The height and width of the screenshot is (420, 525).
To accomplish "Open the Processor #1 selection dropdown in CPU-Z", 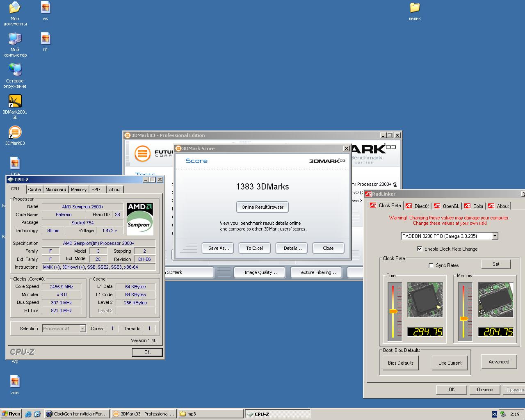I will click(x=82, y=329).
